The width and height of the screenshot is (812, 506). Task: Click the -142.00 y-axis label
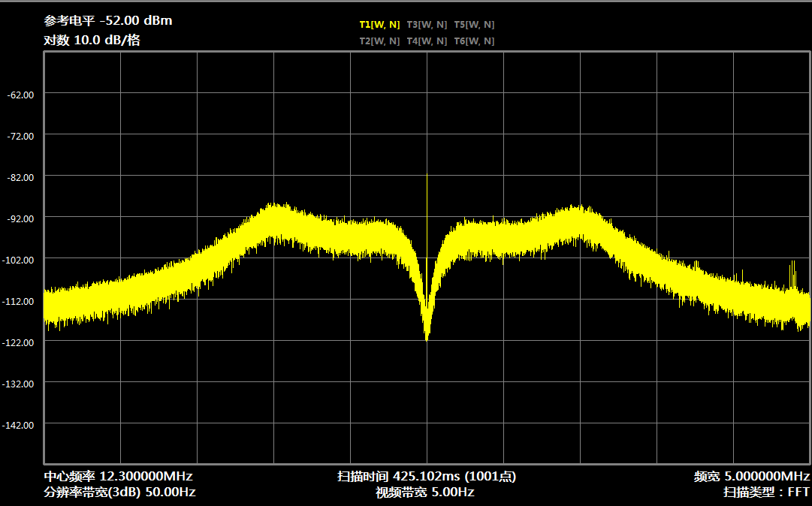[x=20, y=425]
